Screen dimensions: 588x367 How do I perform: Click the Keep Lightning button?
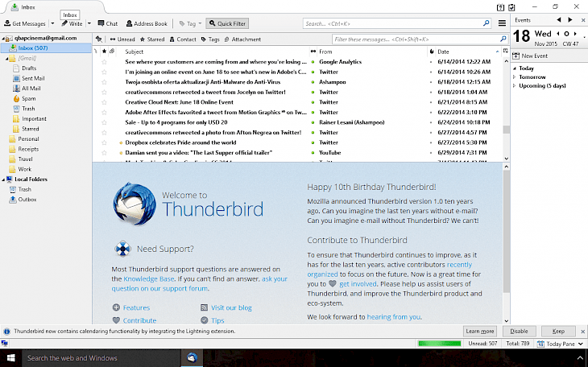click(558, 332)
